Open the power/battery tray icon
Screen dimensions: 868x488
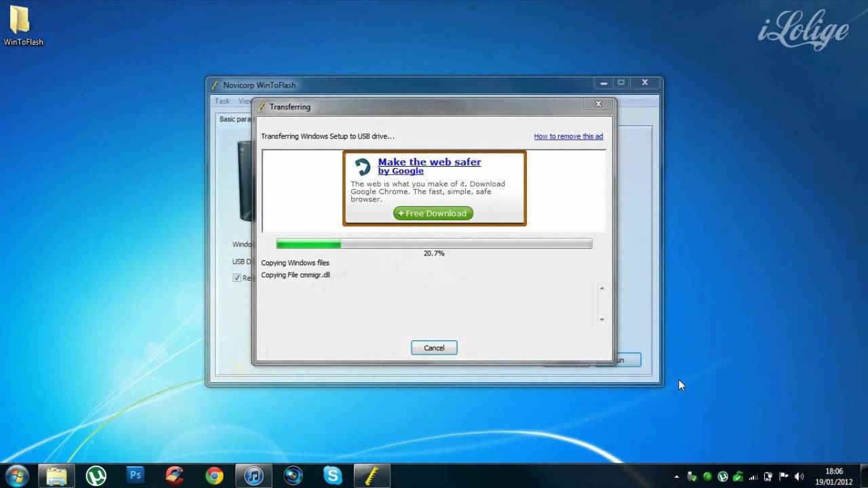[x=768, y=476]
